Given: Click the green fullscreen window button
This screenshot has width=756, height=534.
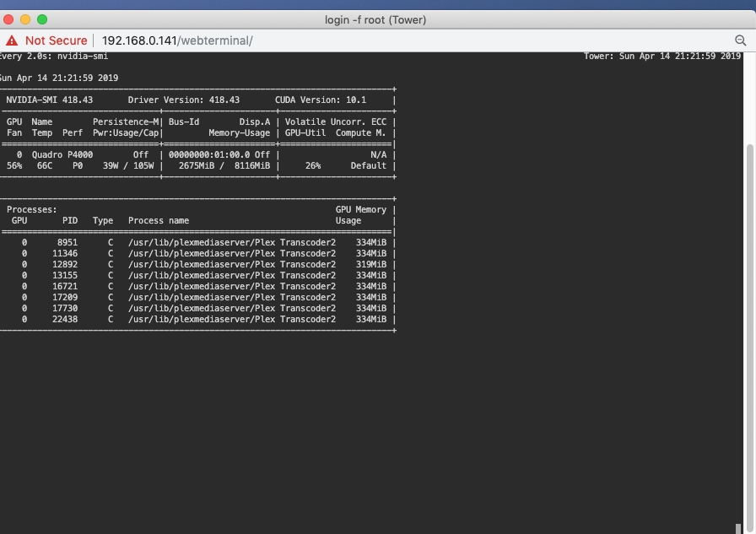Looking at the screenshot, I should point(42,19).
